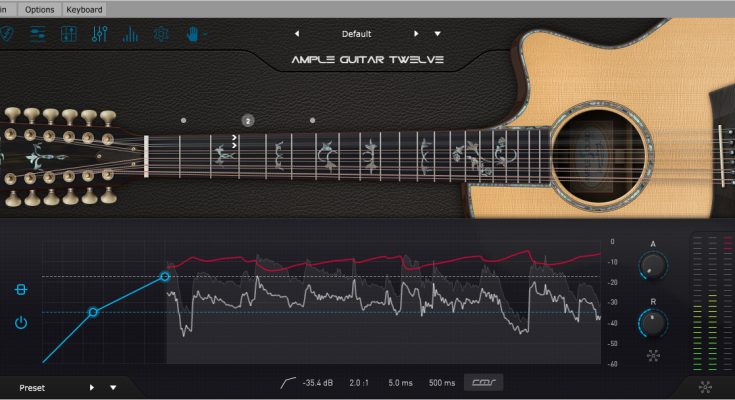
Task: Open the guitar pick main panel icon
Action: point(6,34)
